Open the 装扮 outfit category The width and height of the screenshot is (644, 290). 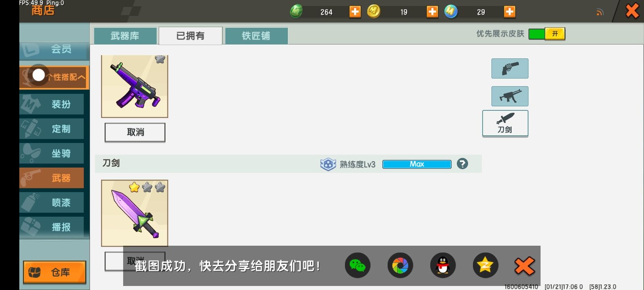tap(52, 104)
